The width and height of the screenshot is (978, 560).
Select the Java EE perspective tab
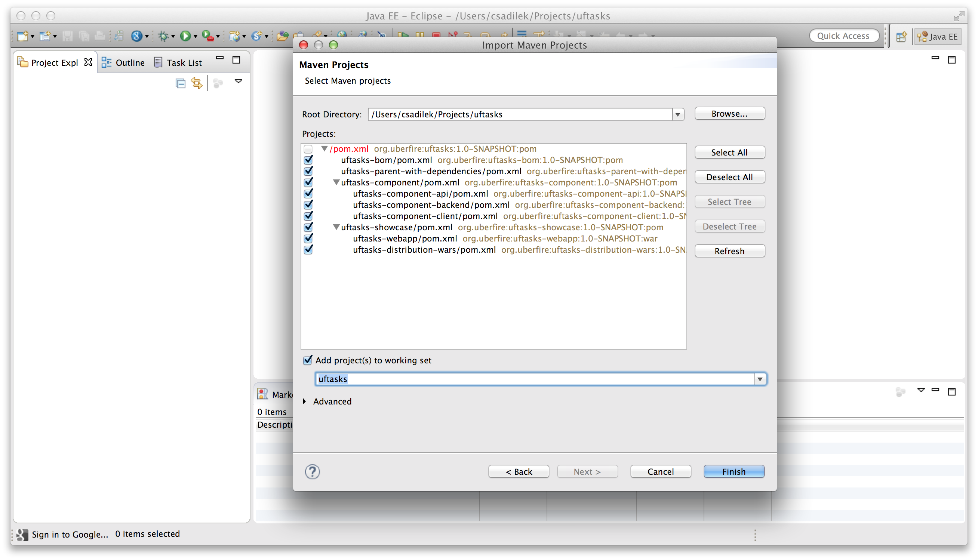point(937,36)
